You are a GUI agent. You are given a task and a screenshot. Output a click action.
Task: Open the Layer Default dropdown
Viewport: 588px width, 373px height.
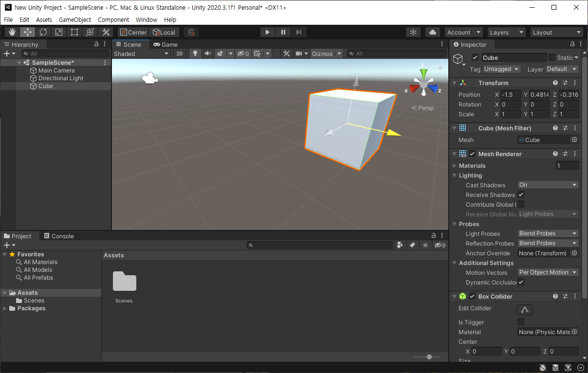562,69
